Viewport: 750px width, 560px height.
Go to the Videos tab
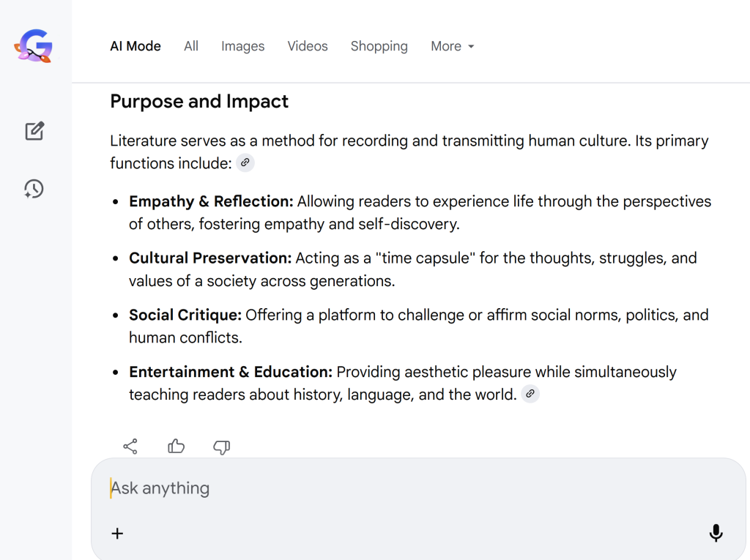(x=308, y=46)
